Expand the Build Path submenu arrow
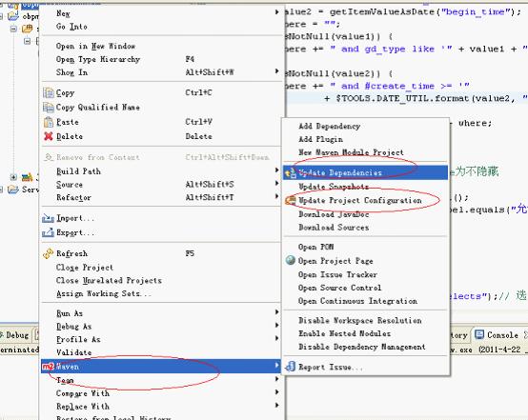Viewport: 528px width, 420px height. point(276,170)
